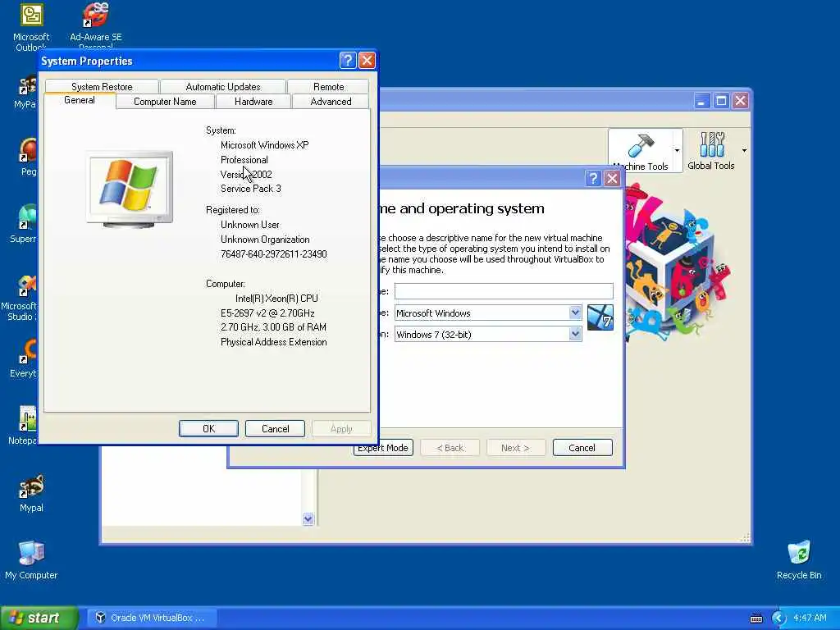Click the Machine Tools icon in VirtualBox
The height and width of the screenshot is (630, 840).
641,151
